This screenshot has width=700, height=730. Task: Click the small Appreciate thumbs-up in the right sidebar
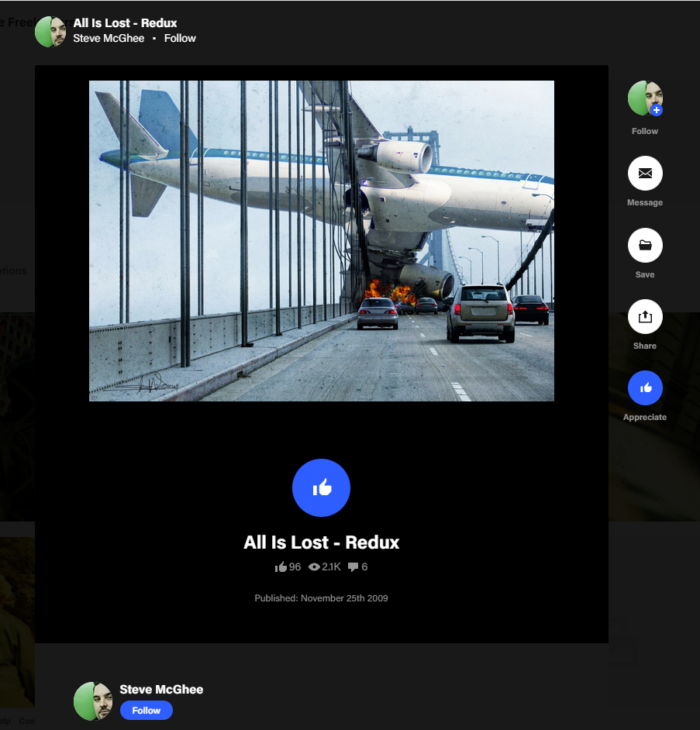[x=645, y=387]
